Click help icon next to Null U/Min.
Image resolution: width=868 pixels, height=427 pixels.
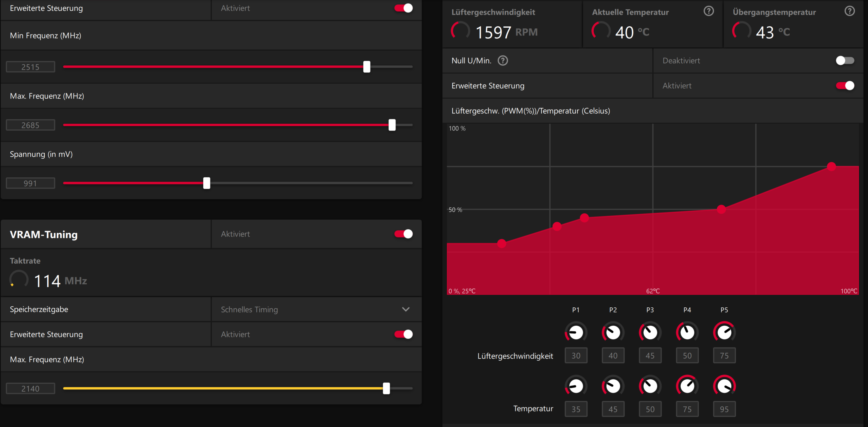502,61
